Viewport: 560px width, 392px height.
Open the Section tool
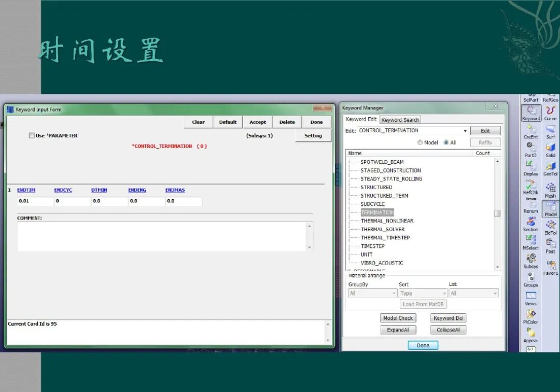point(531,225)
